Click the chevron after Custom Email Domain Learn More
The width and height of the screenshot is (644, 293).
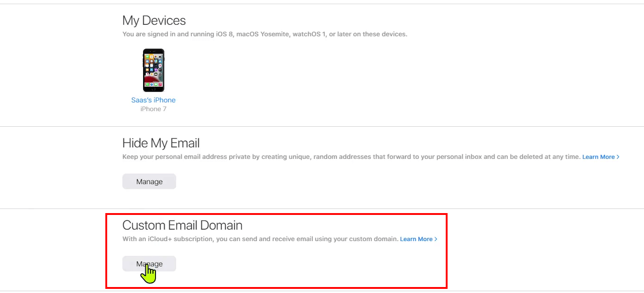pyautogui.click(x=435, y=239)
